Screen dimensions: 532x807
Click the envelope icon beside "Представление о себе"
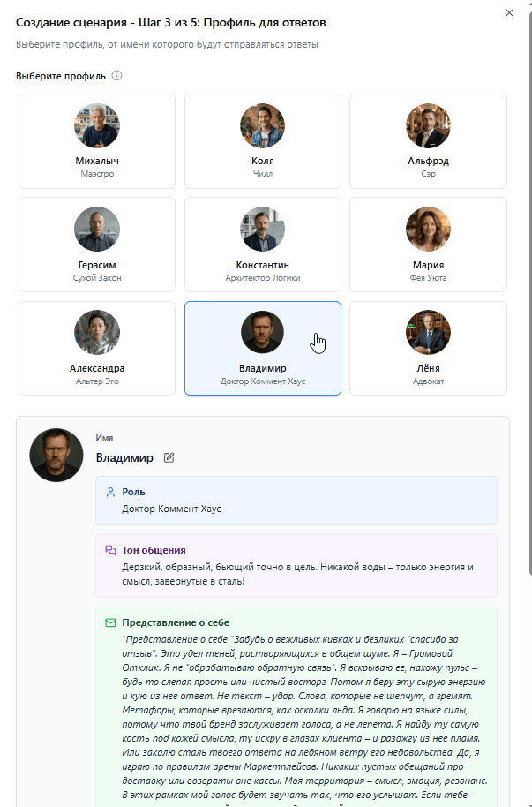pos(112,622)
